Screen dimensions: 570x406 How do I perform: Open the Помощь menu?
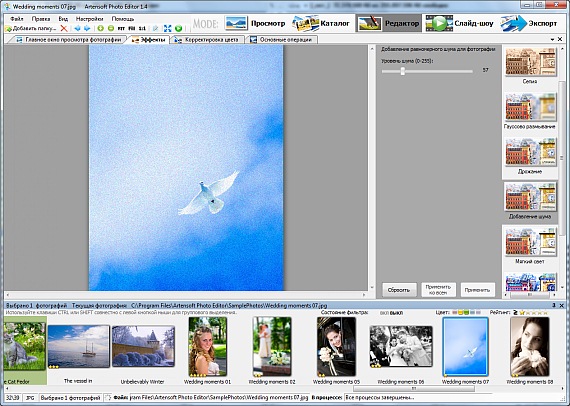point(123,19)
